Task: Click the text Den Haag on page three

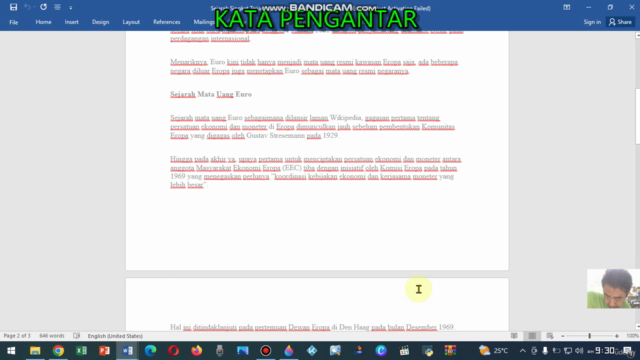Action: [354, 327]
